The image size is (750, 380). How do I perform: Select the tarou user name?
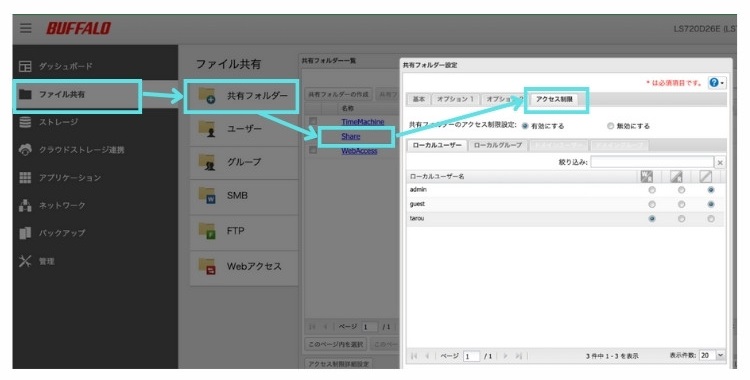point(417,218)
